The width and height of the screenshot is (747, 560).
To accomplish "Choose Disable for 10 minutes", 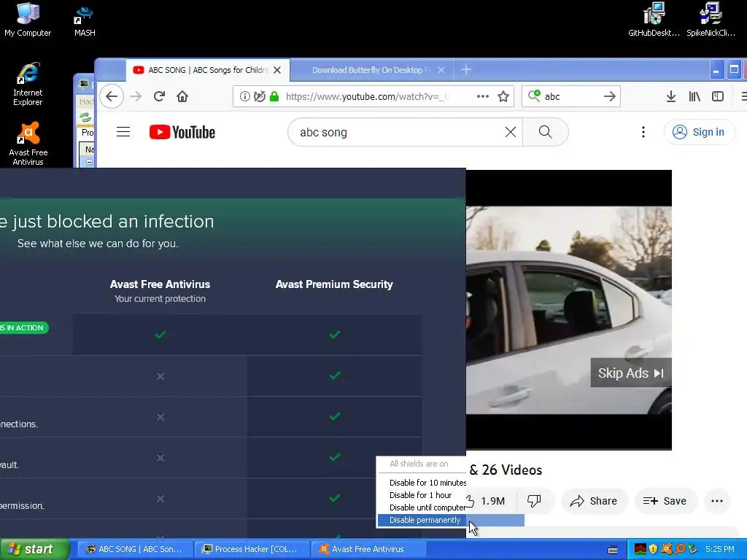I will 427,483.
